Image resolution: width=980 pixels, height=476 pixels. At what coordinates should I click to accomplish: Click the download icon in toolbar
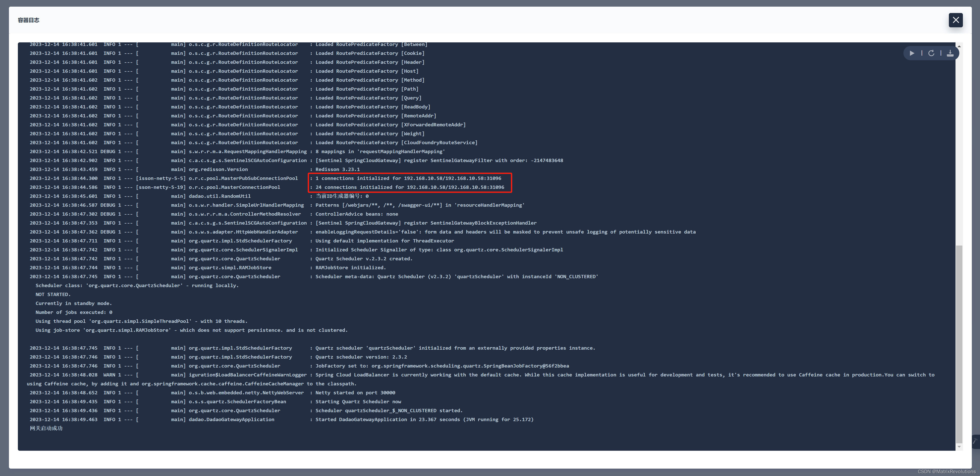coord(949,53)
